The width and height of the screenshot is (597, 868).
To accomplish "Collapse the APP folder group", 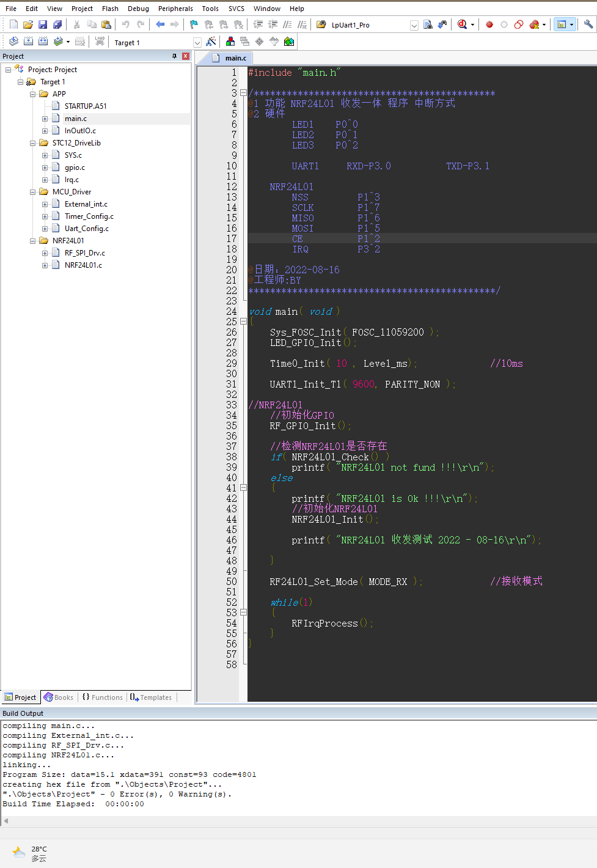I will tap(33, 94).
